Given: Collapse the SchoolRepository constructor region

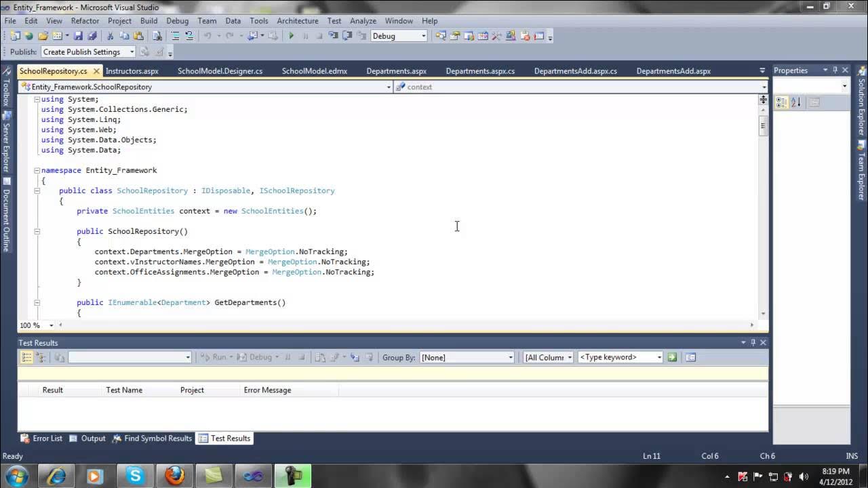Looking at the screenshot, I should coord(37,231).
